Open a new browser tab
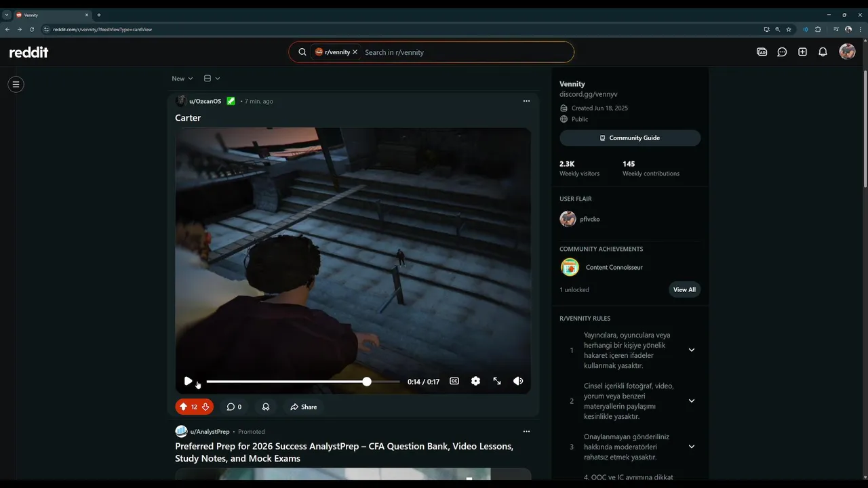This screenshot has width=868, height=488. [x=99, y=15]
